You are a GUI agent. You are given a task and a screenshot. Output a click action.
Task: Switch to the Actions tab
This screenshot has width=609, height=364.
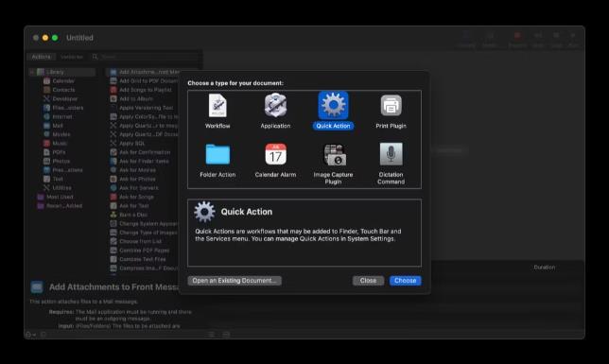click(x=42, y=57)
